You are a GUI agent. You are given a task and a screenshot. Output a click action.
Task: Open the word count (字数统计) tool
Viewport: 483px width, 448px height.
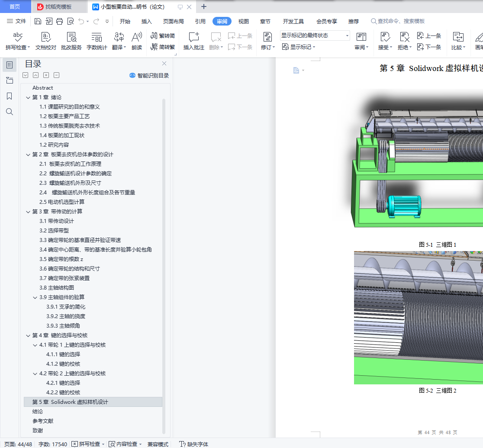(97, 37)
